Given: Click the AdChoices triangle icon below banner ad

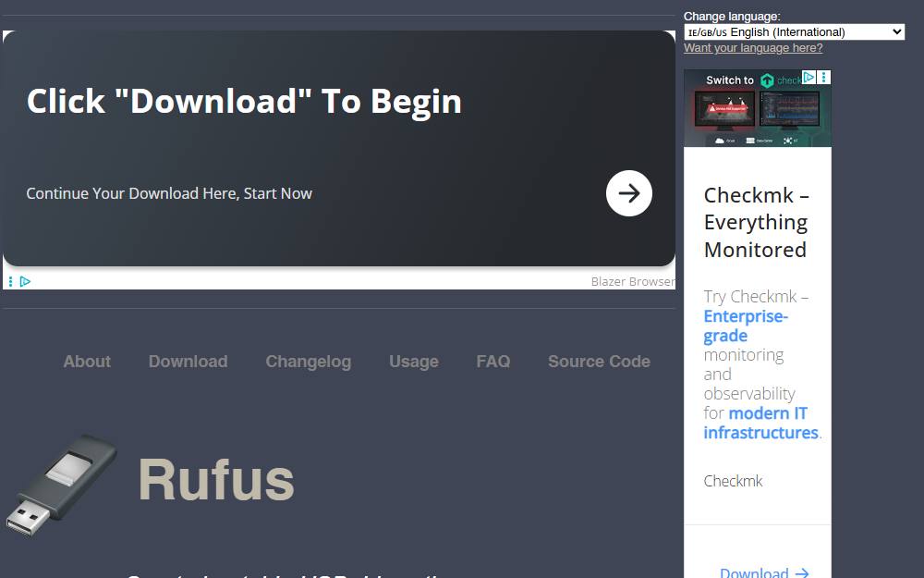Looking at the screenshot, I should (x=25, y=281).
